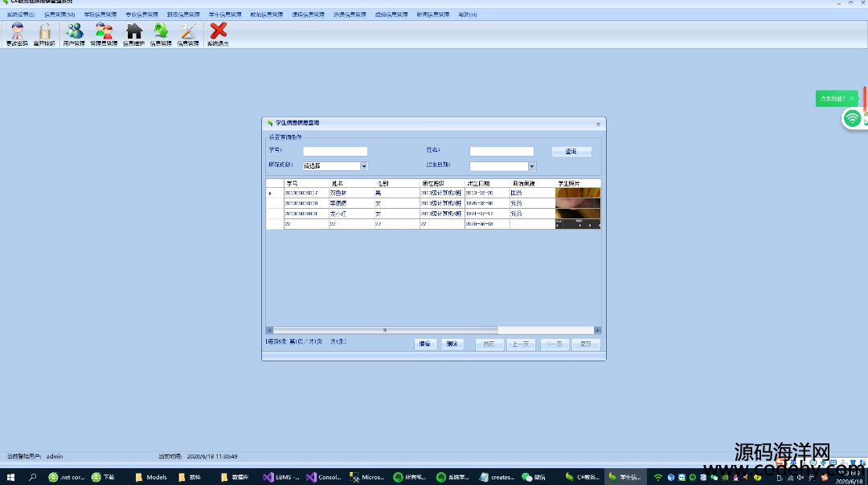The width and height of the screenshot is (868, 485).
Task: Open the Windows Start menu
Action: pos(10,477)
